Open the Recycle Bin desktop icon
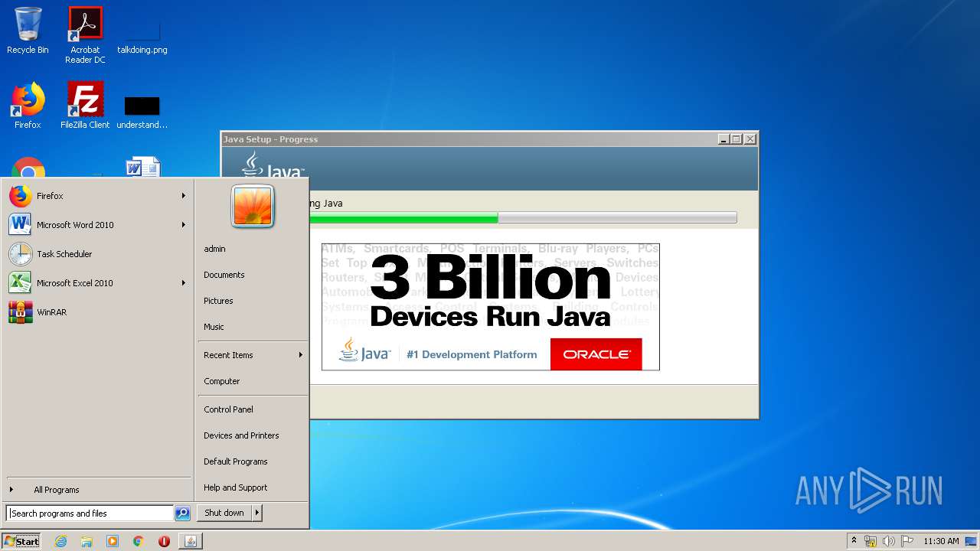Image resolution: width=980 pixels, height=551 pixels. 28,31
